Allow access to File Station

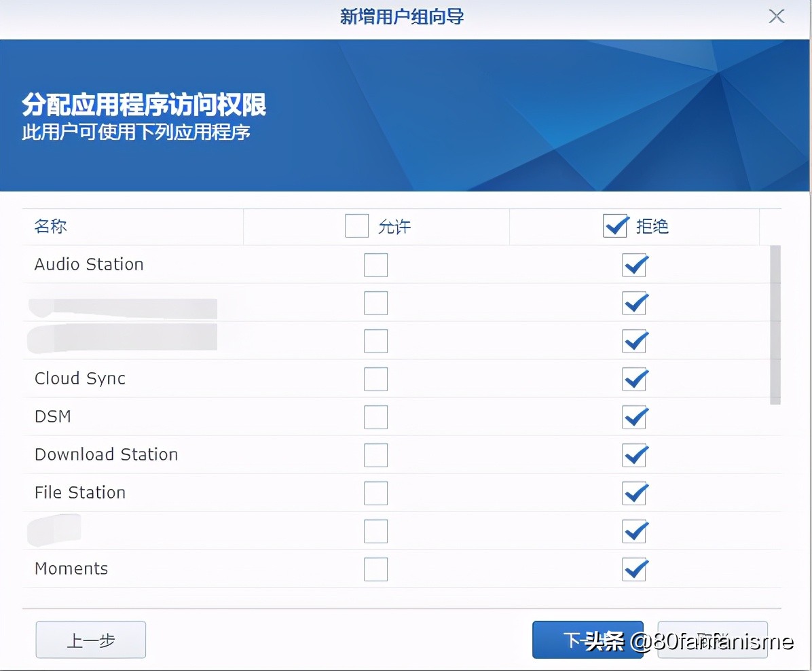[375, 493]
